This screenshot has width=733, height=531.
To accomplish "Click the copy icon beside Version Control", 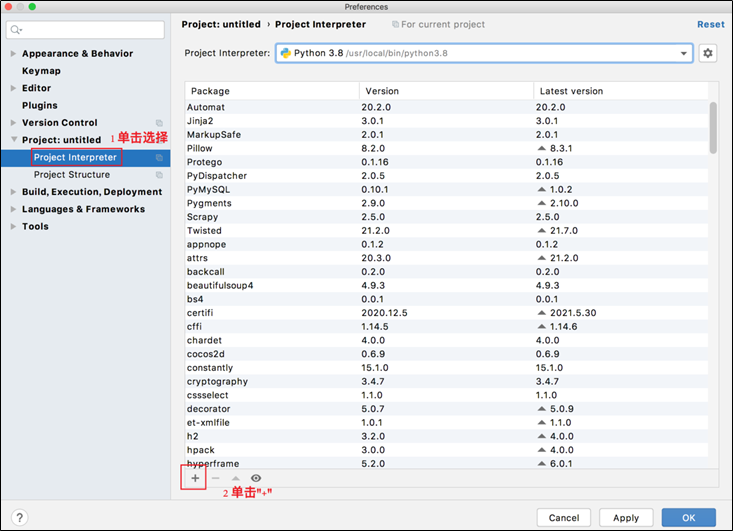I will [x=159, y=123].
